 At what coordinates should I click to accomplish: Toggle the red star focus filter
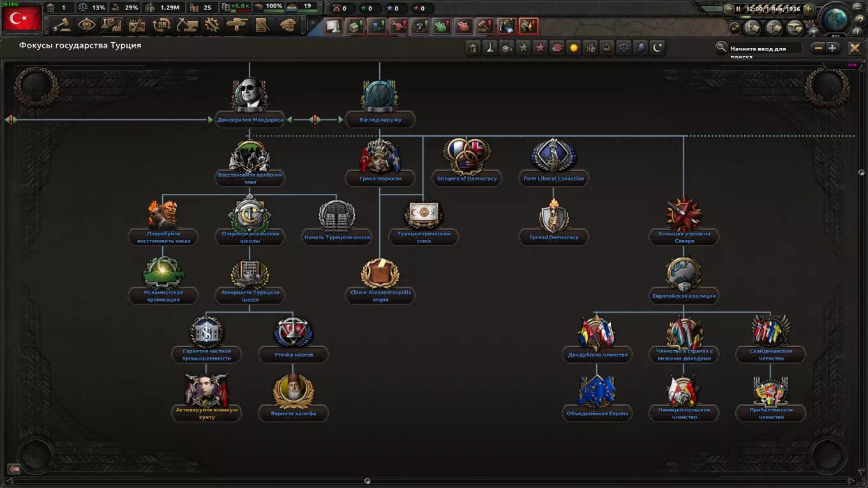tap(540, 47)
